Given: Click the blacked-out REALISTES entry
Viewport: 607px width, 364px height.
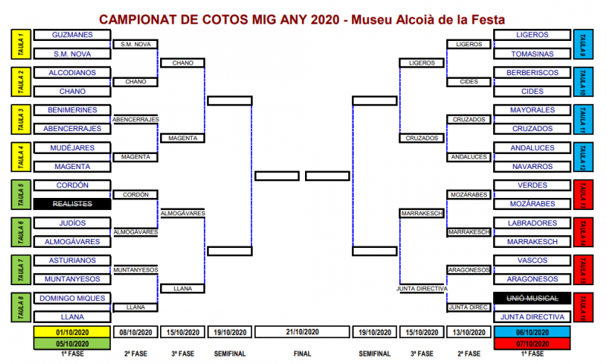Looking at the screenshot, I should coord(72,204).
